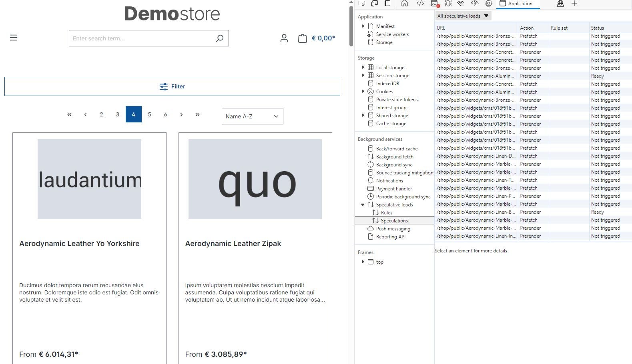Select Background sync service
The height and width of the screenshot is (364, 632).
coord(394,165)
